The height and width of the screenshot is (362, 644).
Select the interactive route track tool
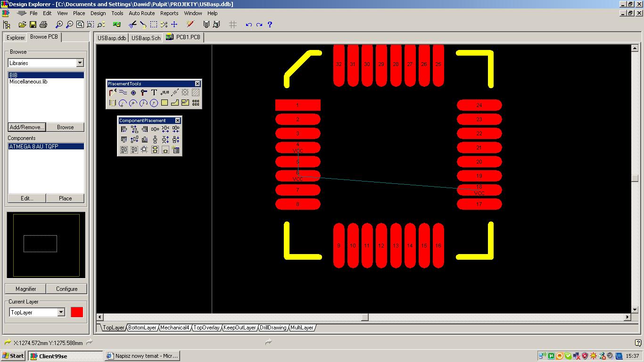tap(113, 93)
